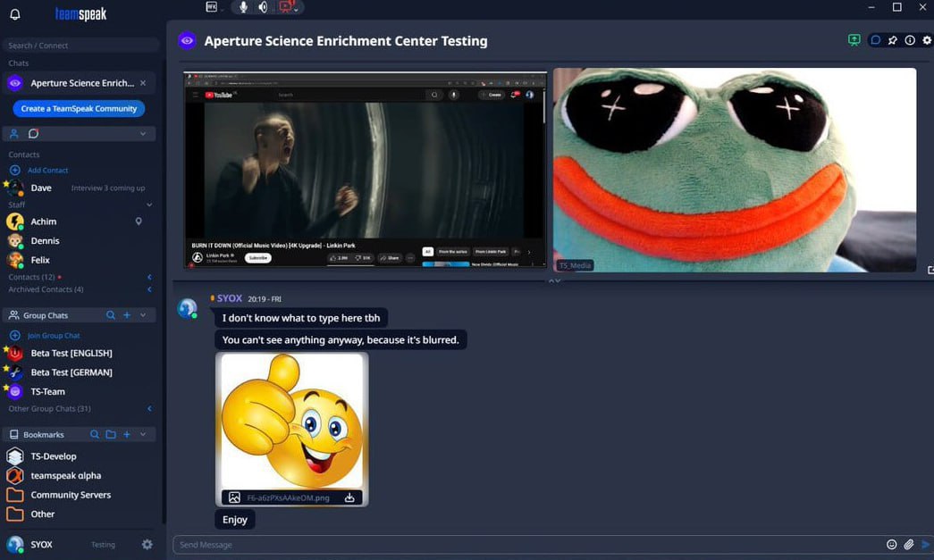Attach a file using the paperclip icon

tap(909, 545)
